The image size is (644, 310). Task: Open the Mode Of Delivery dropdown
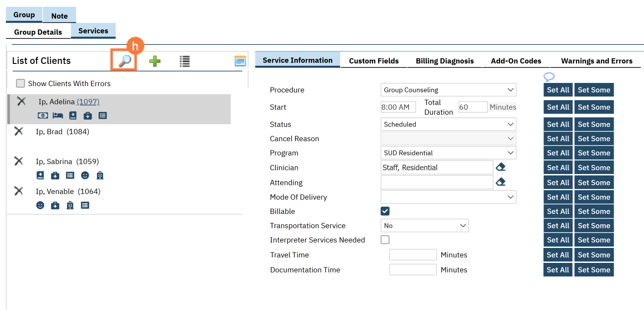click(448, 197)
